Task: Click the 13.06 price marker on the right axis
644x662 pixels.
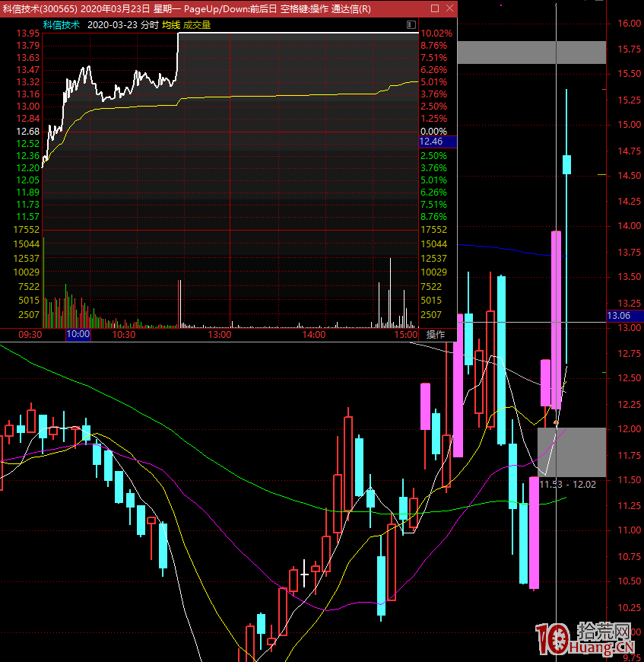Action: click(624, 315)
